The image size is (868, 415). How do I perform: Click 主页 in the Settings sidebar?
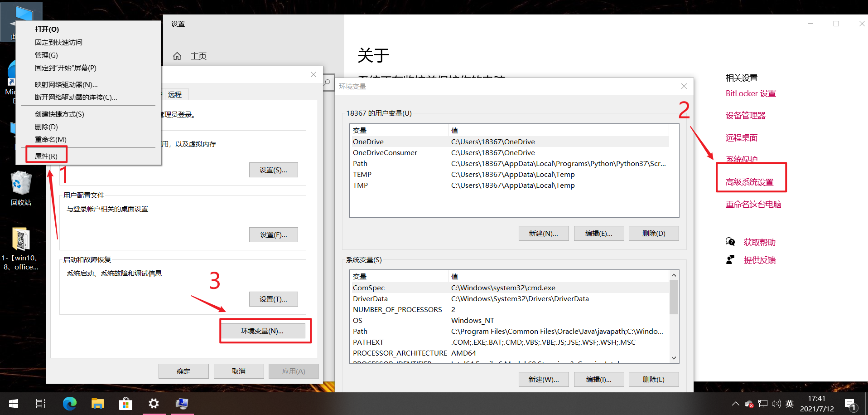(x=198, y=56)
